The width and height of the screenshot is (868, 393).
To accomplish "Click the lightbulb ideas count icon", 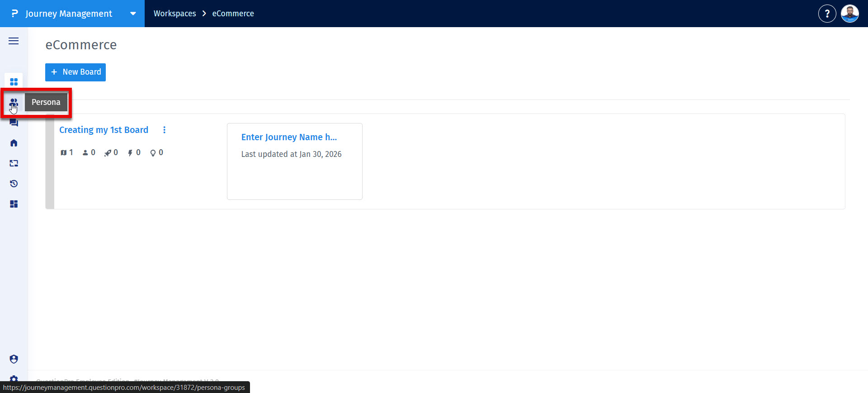I will 153,153.
